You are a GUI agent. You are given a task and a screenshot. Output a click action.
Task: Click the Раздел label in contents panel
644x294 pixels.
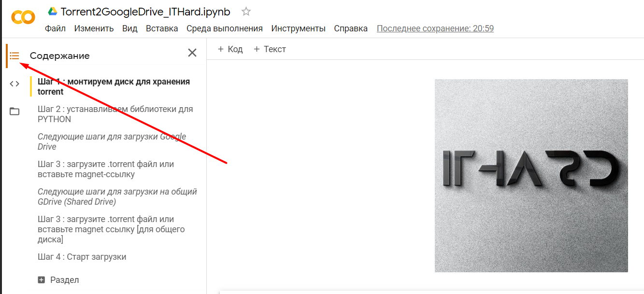(x=65, y=280)
